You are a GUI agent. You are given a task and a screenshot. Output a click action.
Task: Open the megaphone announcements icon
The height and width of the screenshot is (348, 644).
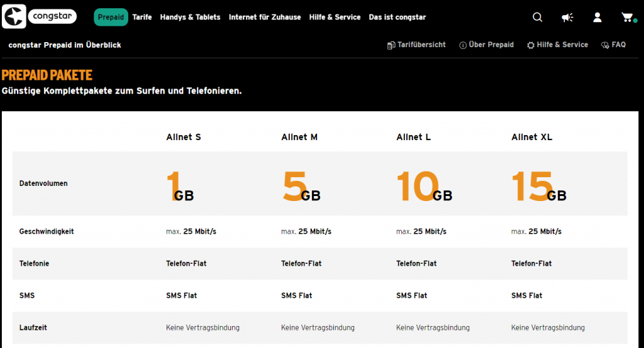point(567,17)
